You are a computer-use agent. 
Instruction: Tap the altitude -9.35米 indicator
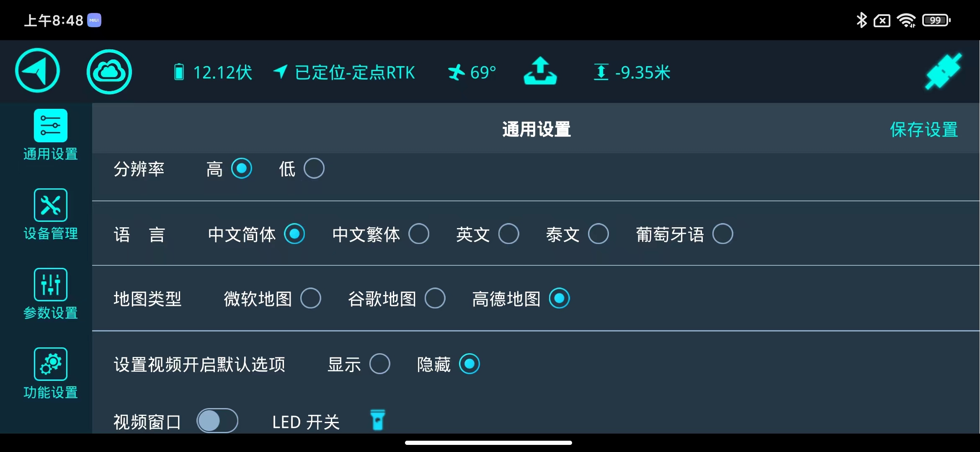pos(632,72)
